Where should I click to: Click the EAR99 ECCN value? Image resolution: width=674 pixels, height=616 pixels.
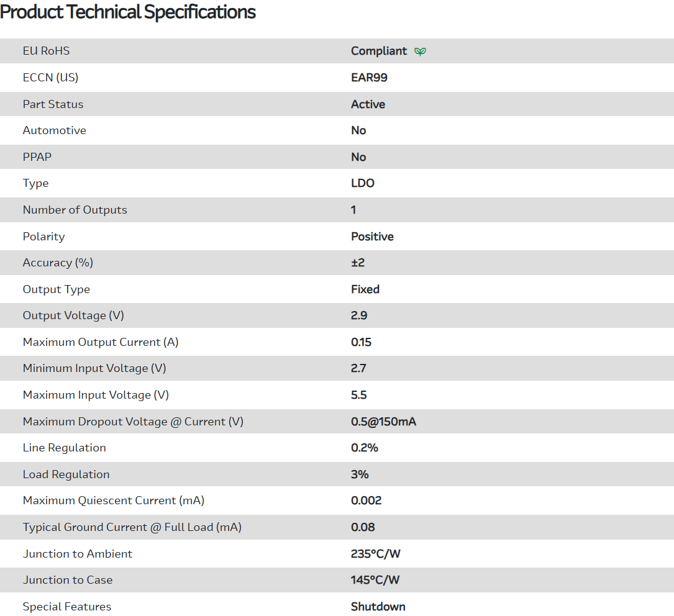point(369,78)
